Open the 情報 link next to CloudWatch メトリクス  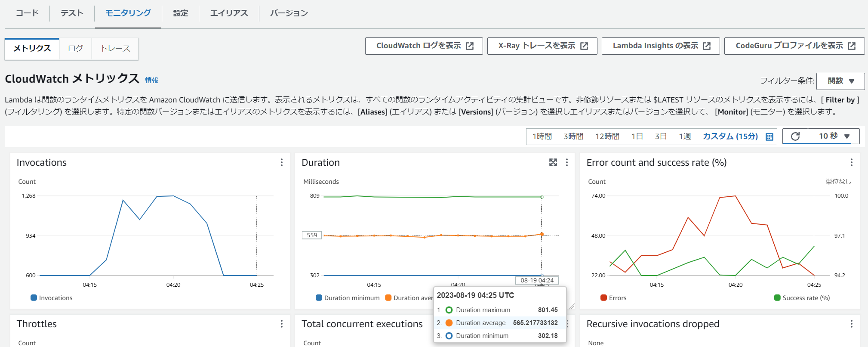[x=151, y=80]
